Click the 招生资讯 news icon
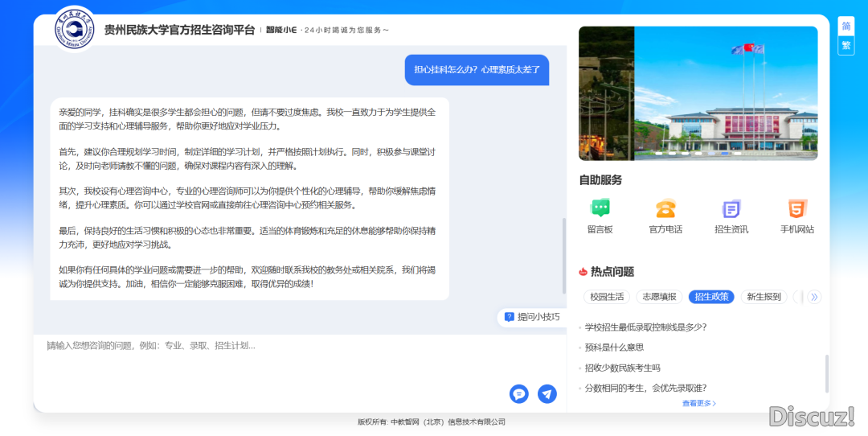868x436 pixels. click(731, 209)
